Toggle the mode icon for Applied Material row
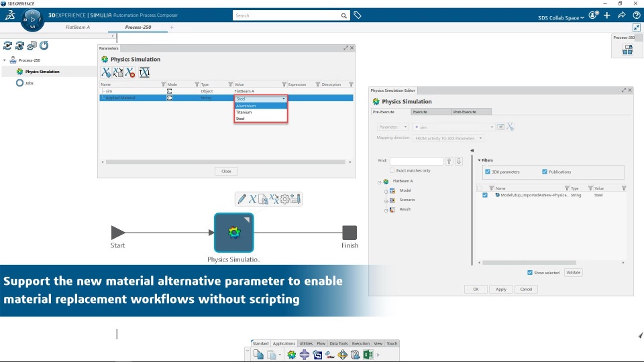The width and height of the screenshot is (644, 362). (x=169, y=98)
